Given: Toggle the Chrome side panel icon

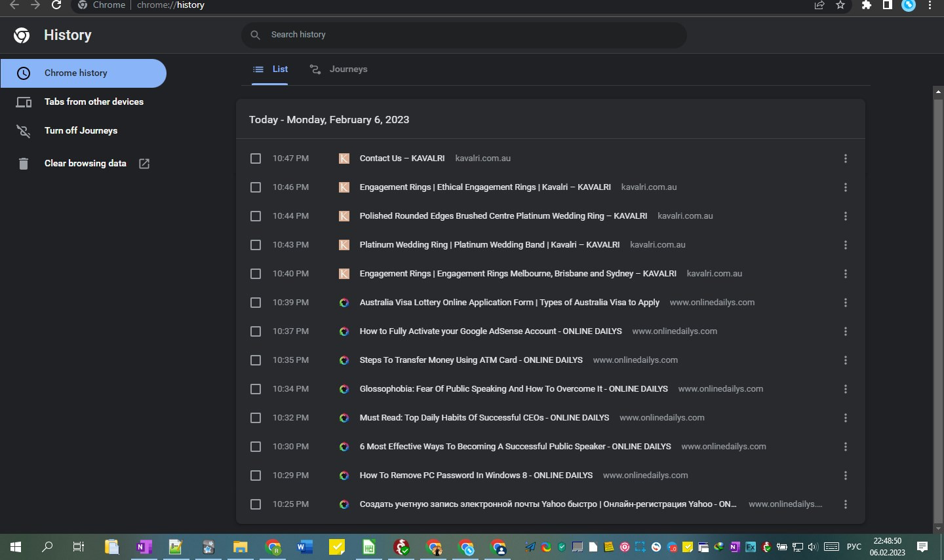Looking at the screenshot, I should coord(887,5).
